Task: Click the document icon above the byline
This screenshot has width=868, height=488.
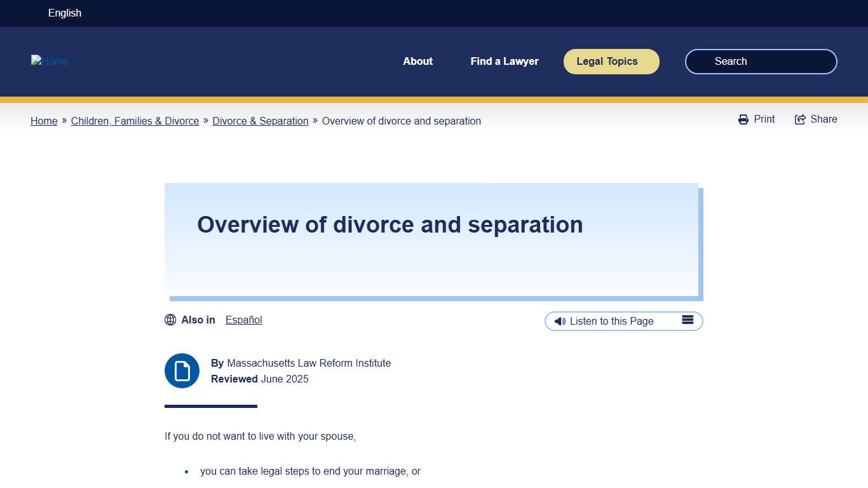Action: click(182, 370)
